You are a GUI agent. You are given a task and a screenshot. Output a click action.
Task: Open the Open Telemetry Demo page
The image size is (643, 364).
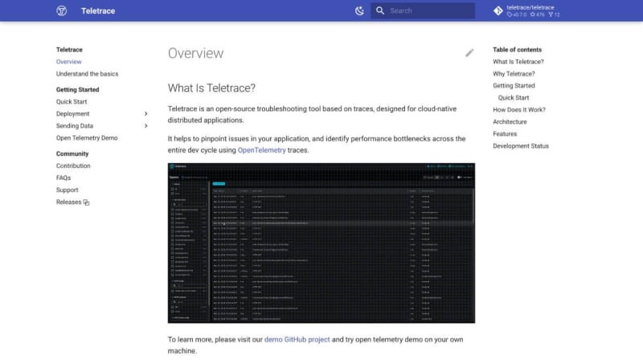click(x=87, y=137)
